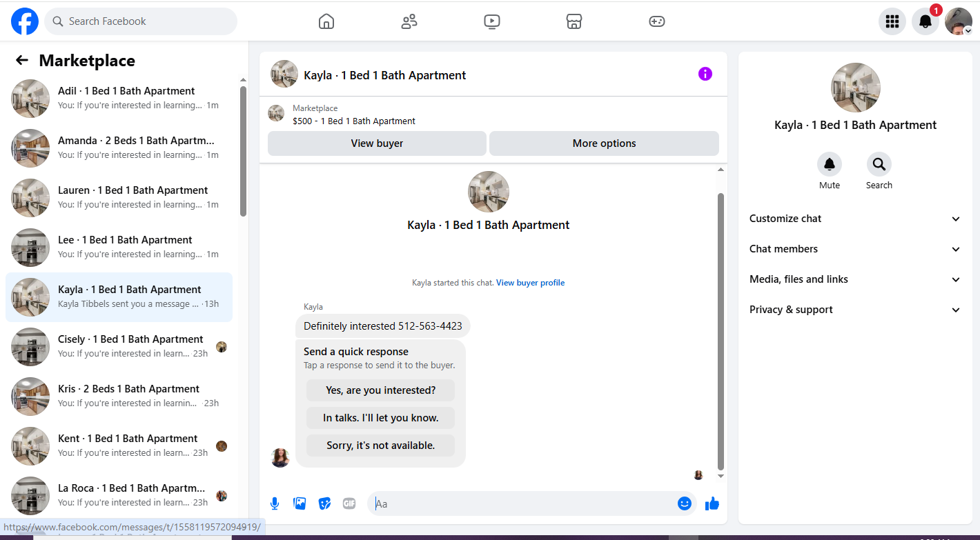980x540 pixels.
Task: Click the 'Definitely interested 512-563-4423' message
Action: pos(383,326)
